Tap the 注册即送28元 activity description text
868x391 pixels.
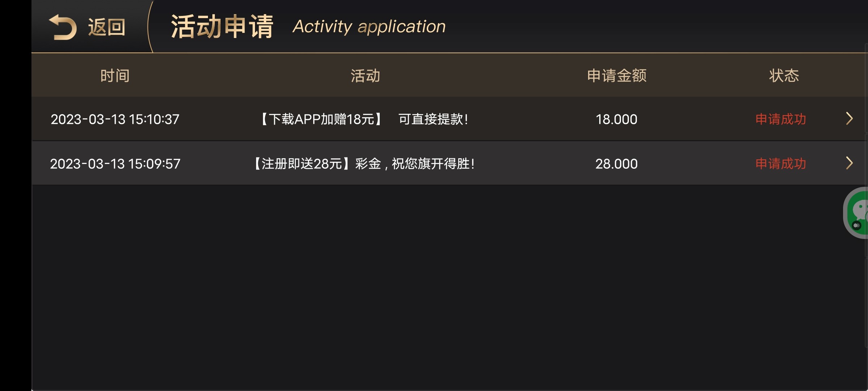[364, 164]
